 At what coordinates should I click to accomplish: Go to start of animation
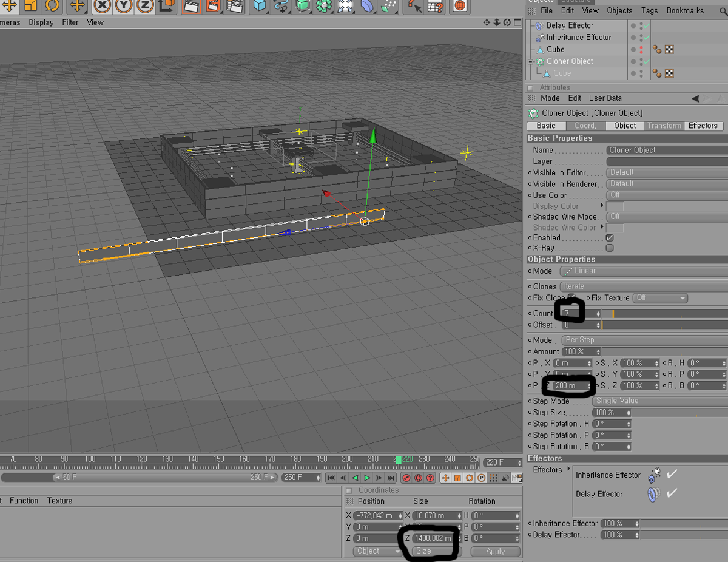(331, 478)
